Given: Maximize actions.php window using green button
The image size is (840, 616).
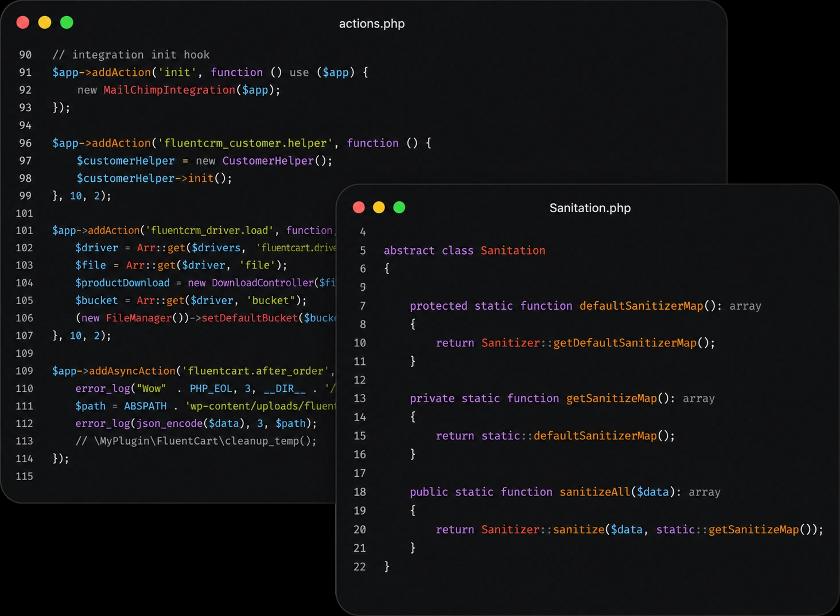Looking at the screenshot, I should click(x=67, y=22).
